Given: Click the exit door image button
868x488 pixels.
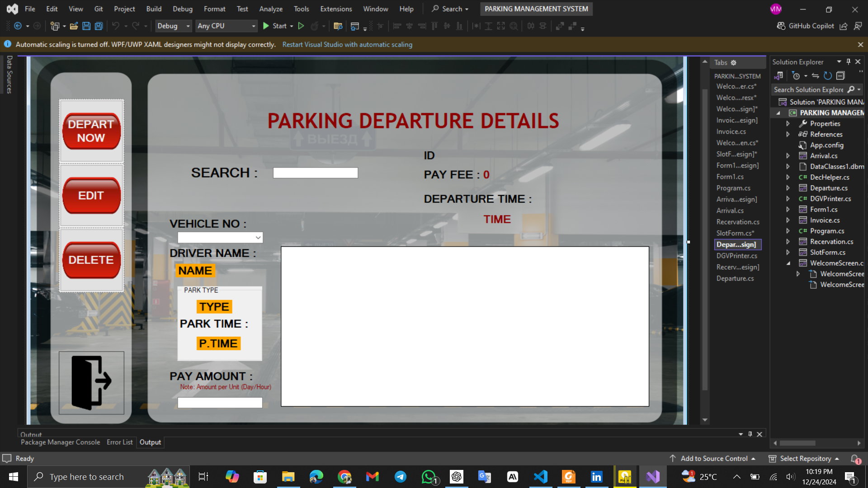Looking at the screenshot, I should coord(91,383).
